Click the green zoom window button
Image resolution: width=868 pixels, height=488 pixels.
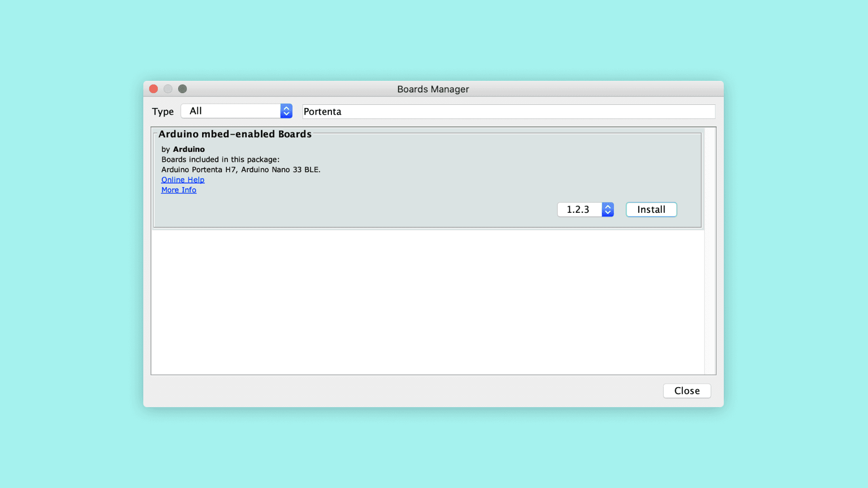click(x=183, y=89)
